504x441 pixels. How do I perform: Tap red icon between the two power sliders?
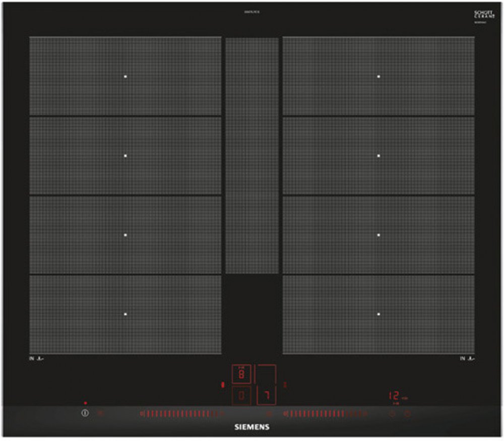269,414
